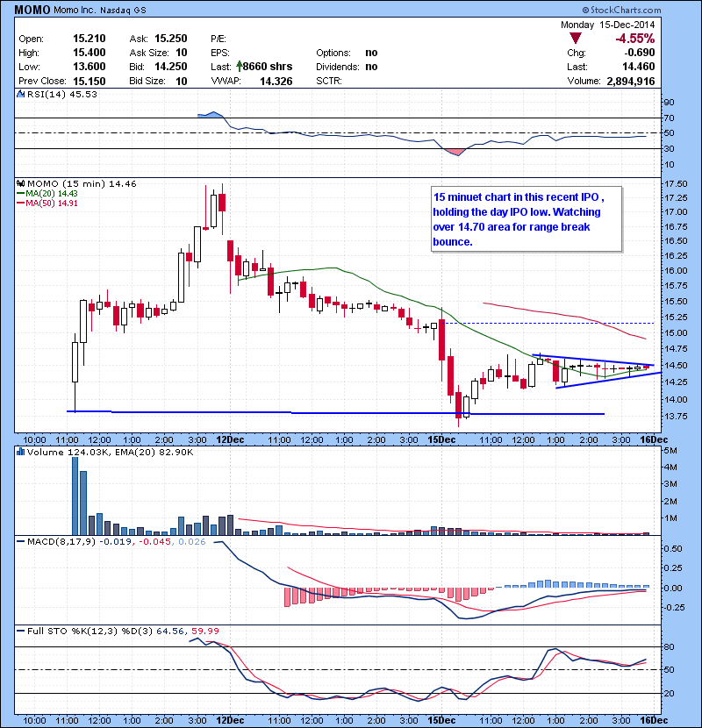Click the Volume bar-chart icon
Viewport: 702px width, 728px height.
pos(20,452)
